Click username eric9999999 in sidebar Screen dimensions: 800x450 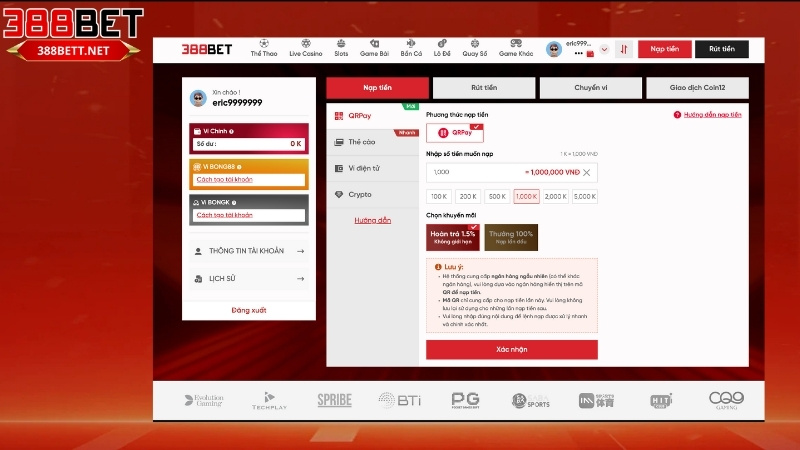coord(237,103)
